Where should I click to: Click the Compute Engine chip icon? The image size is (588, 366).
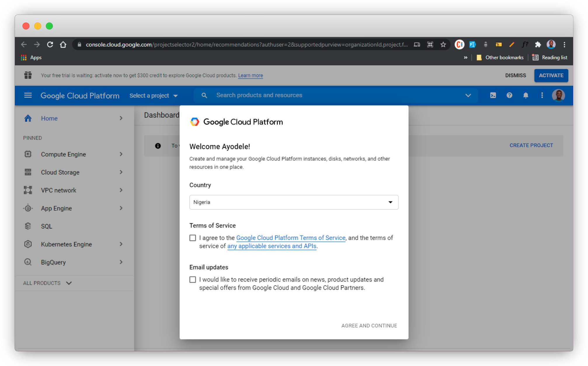[x=28, y=154]
